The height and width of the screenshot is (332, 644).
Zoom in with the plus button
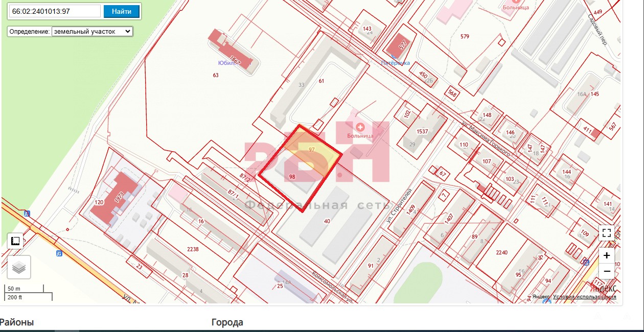[607, 255]
